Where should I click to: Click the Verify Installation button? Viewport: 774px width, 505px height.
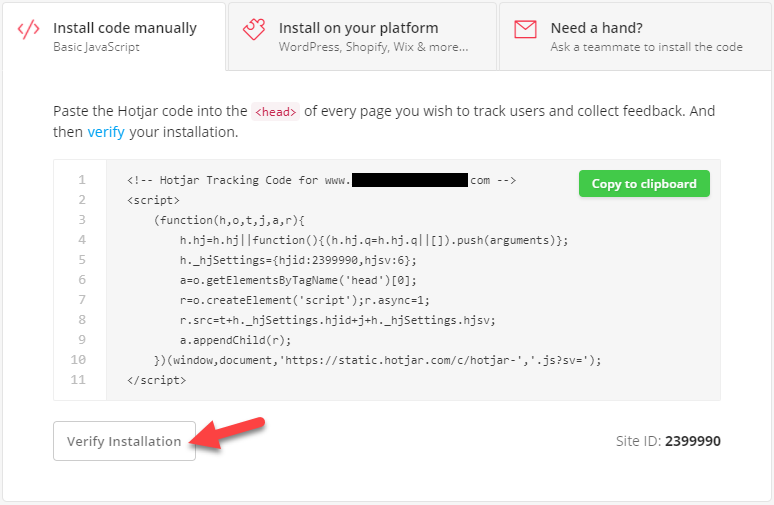pos(124,441)
